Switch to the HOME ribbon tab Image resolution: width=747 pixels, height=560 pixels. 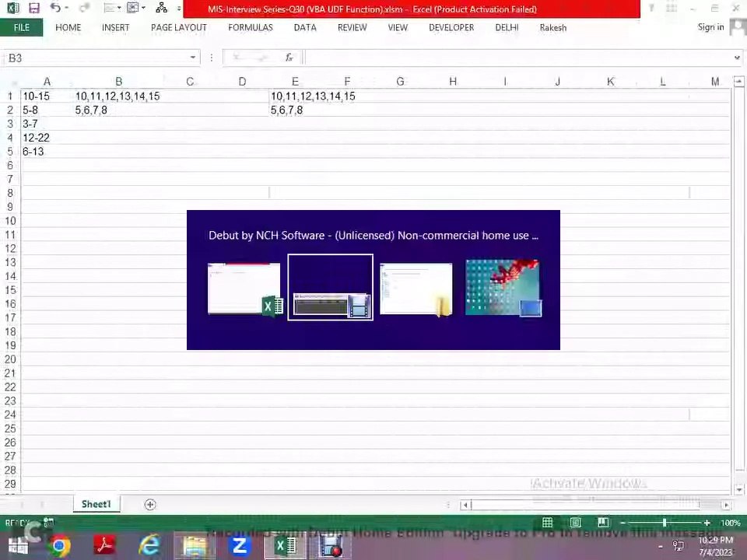point(68,28)
